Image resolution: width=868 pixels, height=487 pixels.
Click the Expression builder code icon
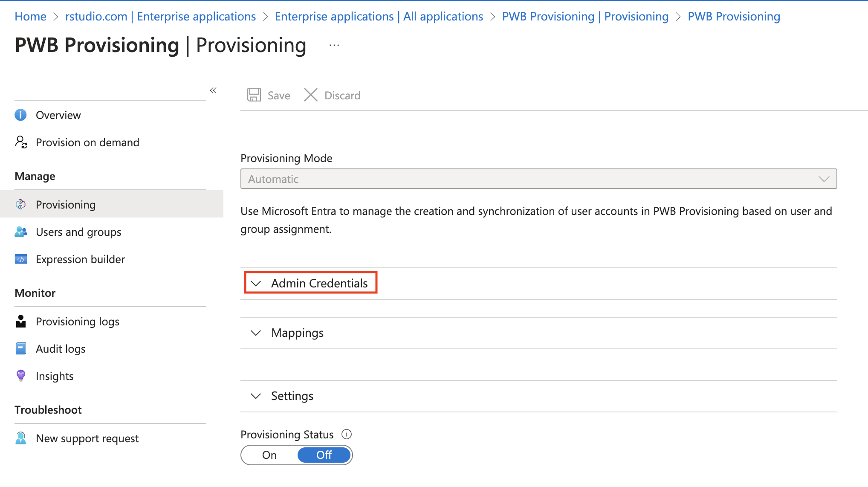tap(21, 259)
